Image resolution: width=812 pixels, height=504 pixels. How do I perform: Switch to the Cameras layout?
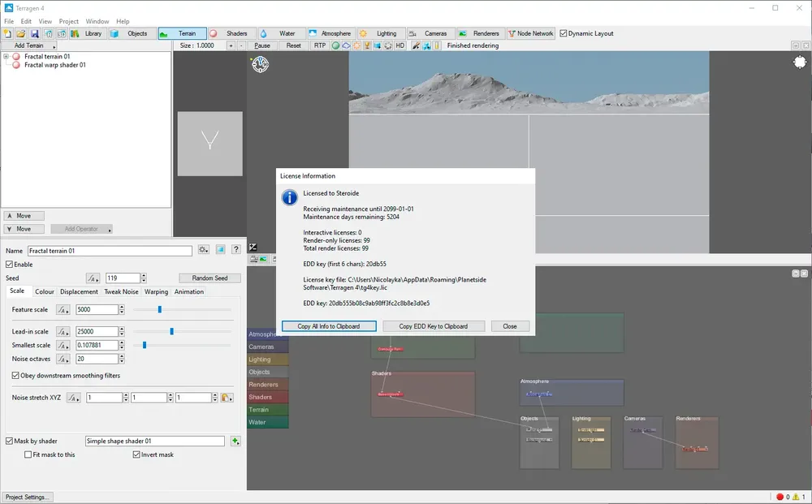click(430, 33)
